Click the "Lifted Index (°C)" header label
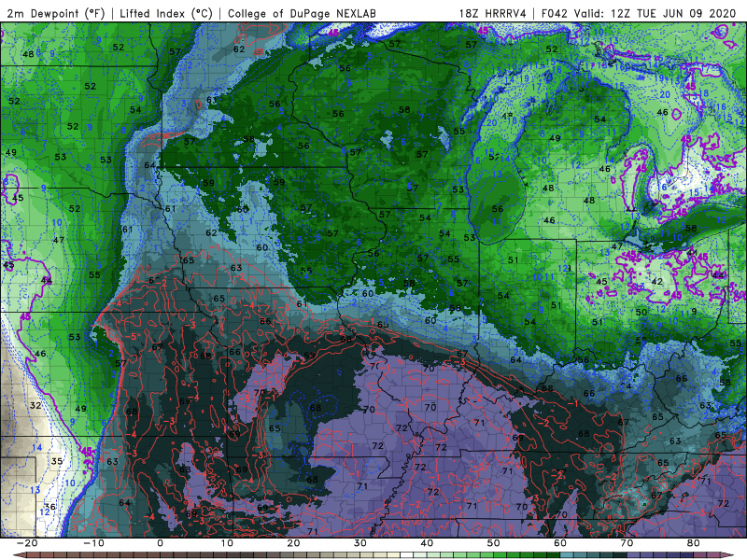This screenshot has height=560, width=747. [x=166, y=13]
